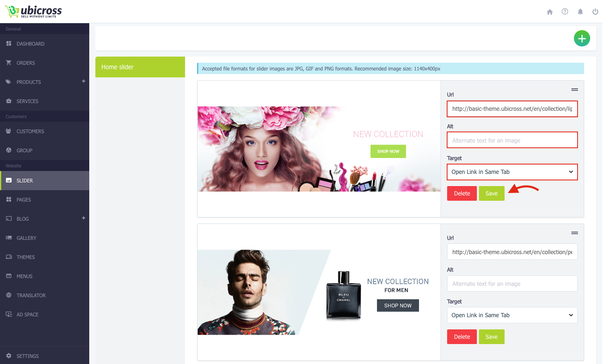Screen dimensions: 602x364
Task: Click the Ad Space icon in sidebar
Action: (9, 314)
